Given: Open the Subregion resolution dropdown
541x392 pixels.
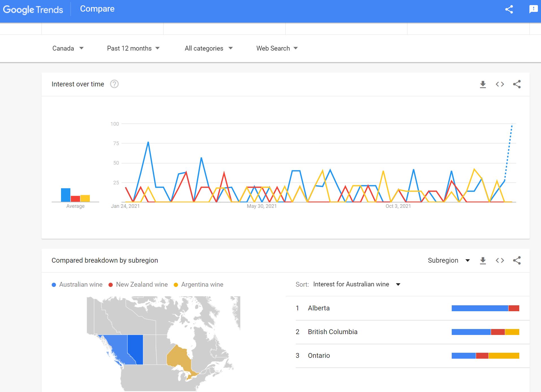Looking at the screenshot, I should (x=448, y=260).
